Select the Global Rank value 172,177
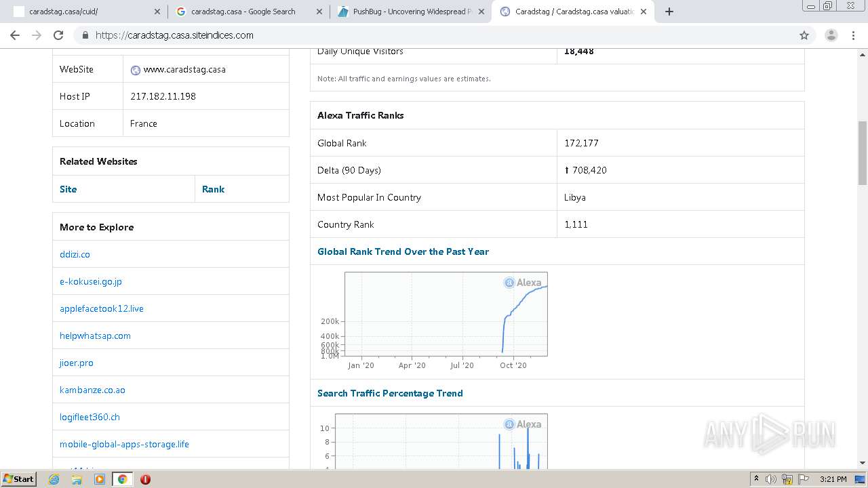 (x=581, y=143)
